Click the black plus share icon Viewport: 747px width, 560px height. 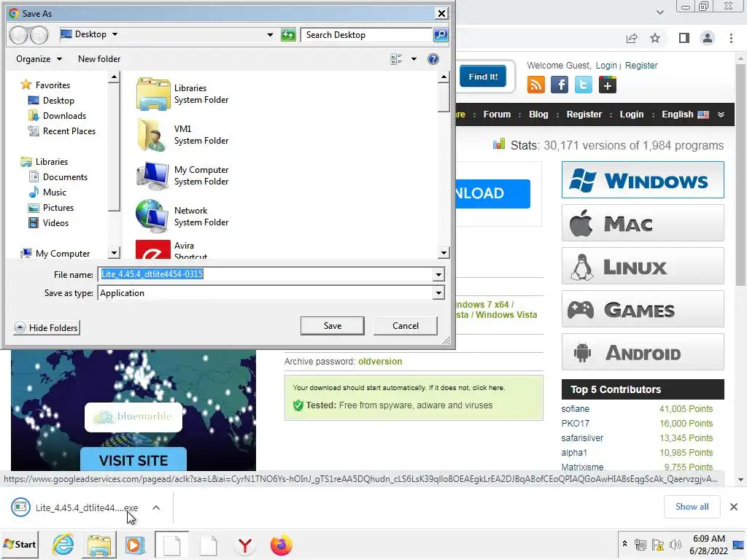[608, 85]
